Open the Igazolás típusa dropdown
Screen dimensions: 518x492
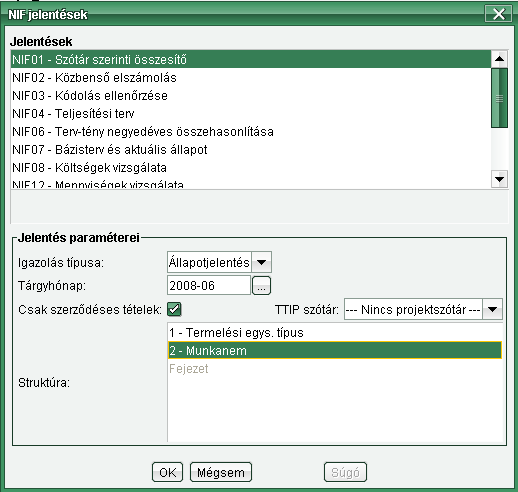[262, 262]
